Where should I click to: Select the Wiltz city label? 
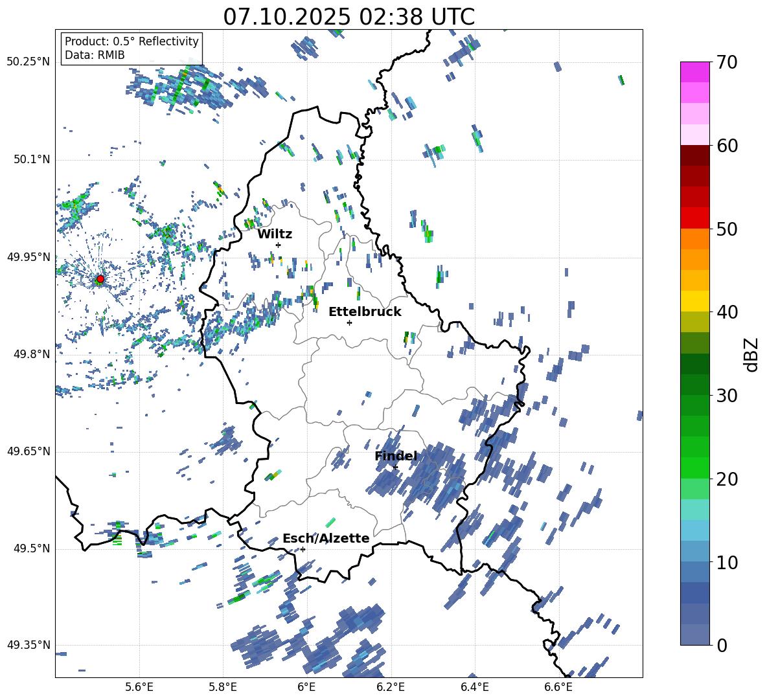click(275, 234)
